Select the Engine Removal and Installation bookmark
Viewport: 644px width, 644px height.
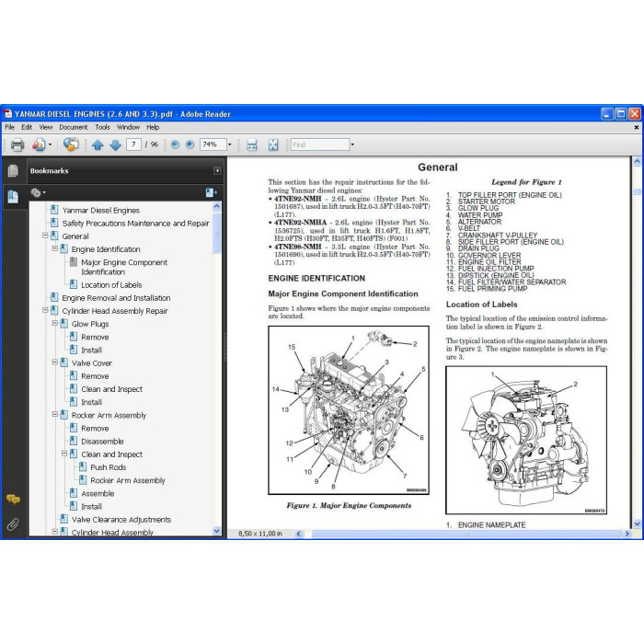116,298
